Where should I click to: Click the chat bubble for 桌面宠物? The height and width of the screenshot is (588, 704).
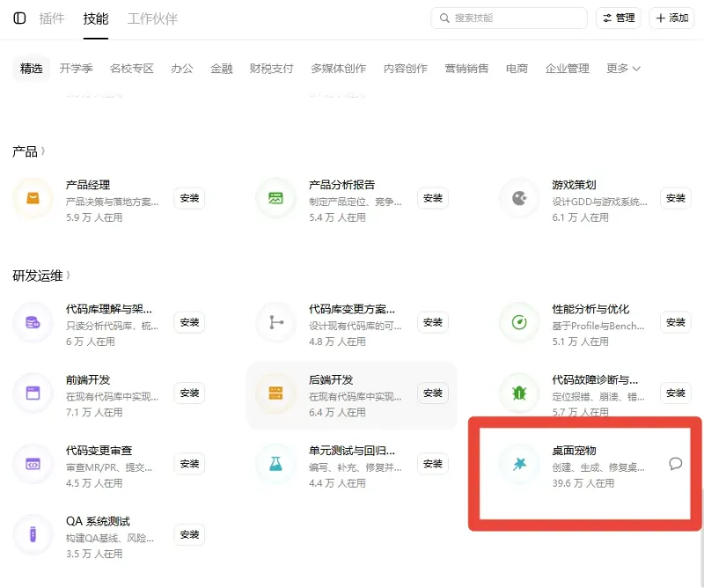click(675, 464)
